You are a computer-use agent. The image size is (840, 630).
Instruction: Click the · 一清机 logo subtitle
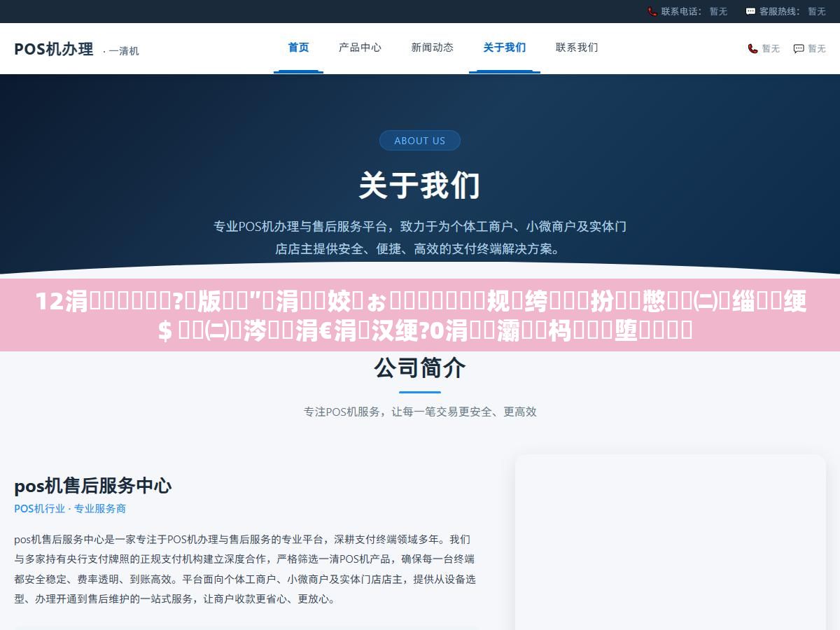121,51
